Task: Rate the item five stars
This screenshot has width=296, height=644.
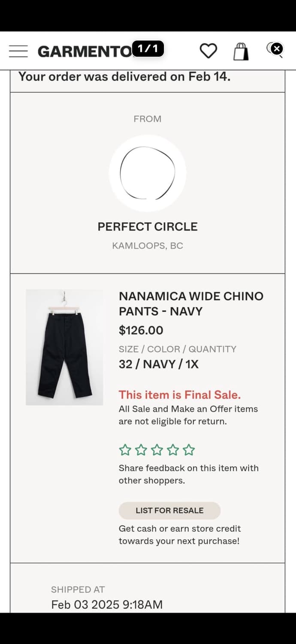Action: coord(189,450)
